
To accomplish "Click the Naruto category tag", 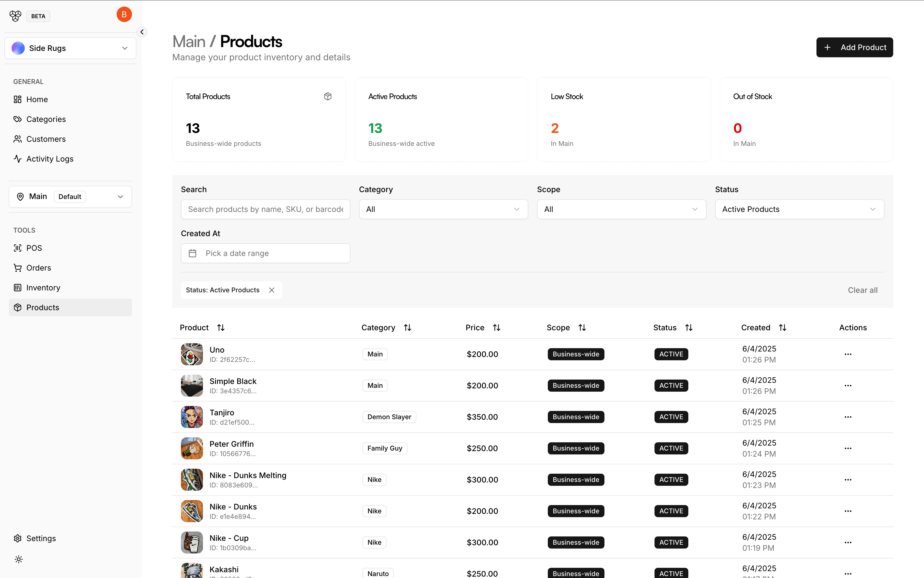I will tap(378, 573).
